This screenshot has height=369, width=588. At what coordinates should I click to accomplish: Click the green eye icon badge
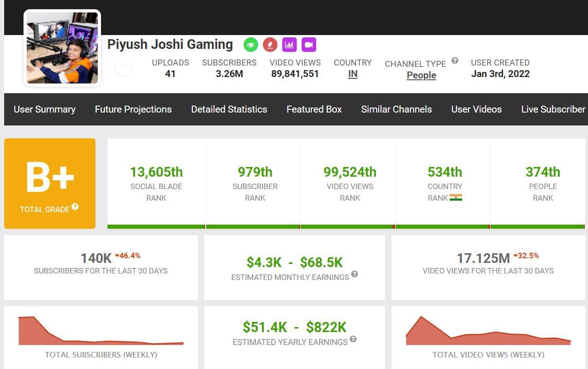click(x=251, y=45)
